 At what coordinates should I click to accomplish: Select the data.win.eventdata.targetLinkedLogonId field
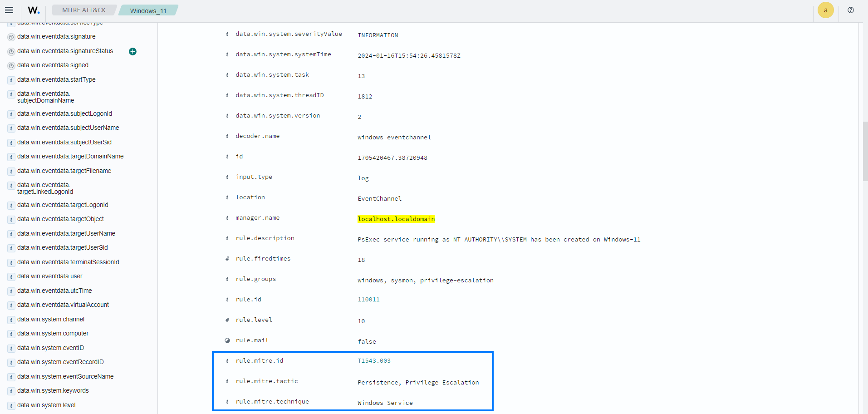[x=45, y=188]
